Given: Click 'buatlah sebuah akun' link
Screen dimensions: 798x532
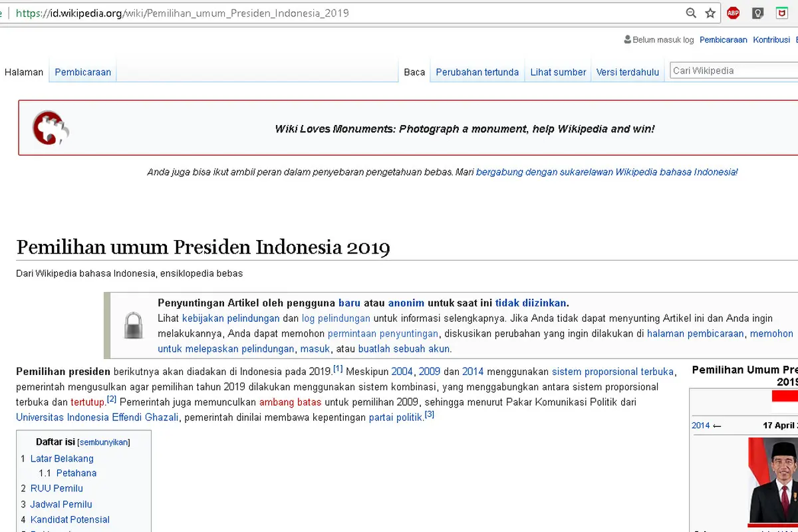Looking at the screenshot, I should coord(404,348).
